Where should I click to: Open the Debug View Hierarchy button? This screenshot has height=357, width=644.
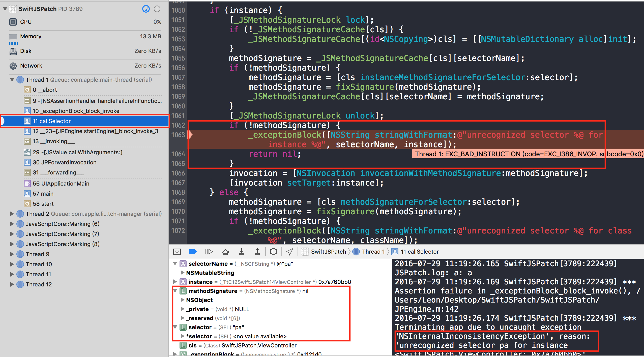pos(273,252)
